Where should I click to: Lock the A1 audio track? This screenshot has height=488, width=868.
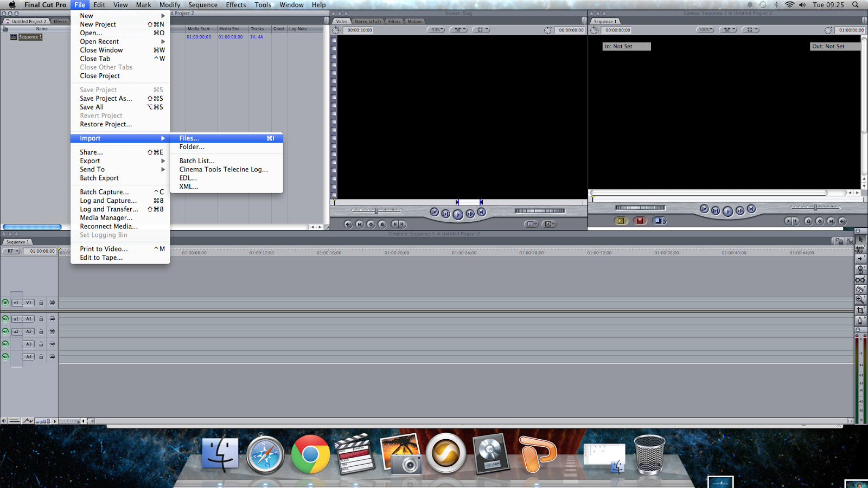41,319
